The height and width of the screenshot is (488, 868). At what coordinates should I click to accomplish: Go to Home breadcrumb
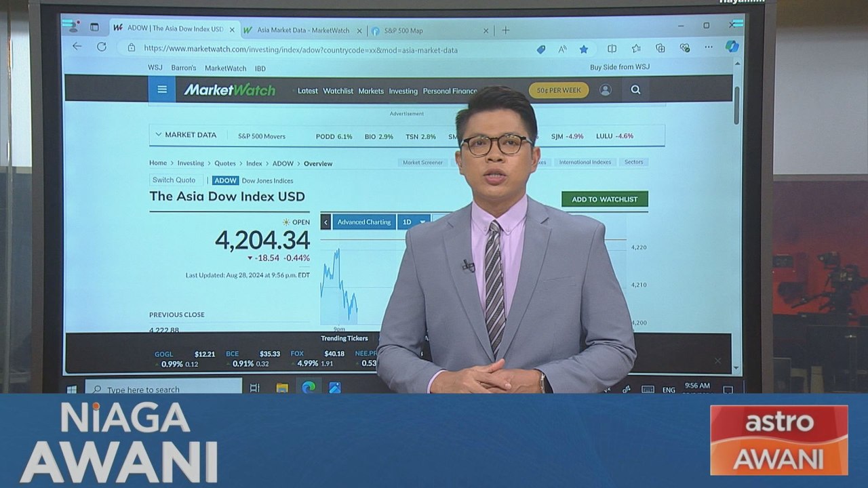(x=158, y=163)
